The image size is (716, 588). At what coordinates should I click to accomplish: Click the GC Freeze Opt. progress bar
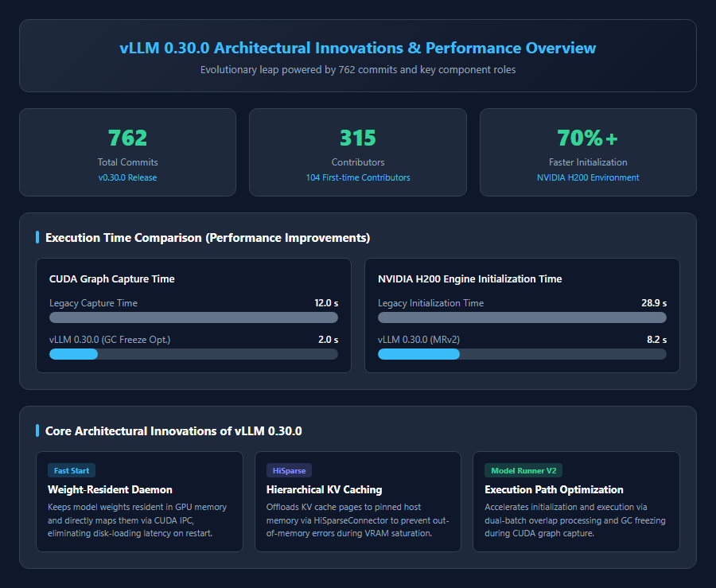click(x=193, y=354)
